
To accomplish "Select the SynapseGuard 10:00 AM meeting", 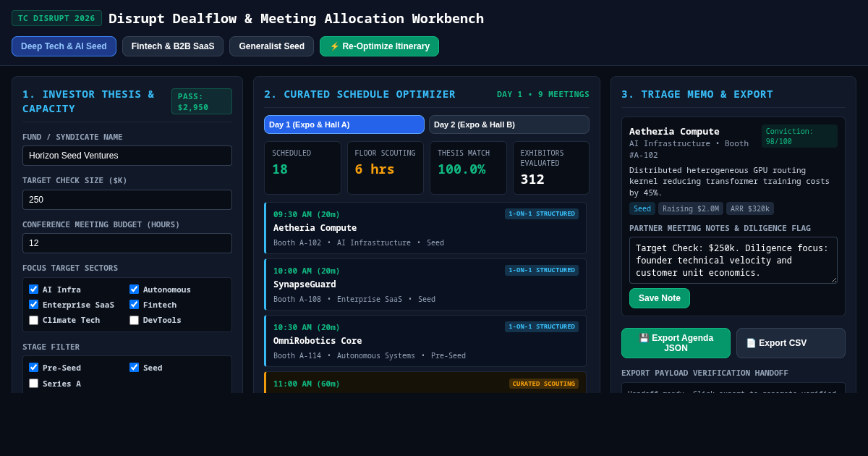I will tap(425, 284).
